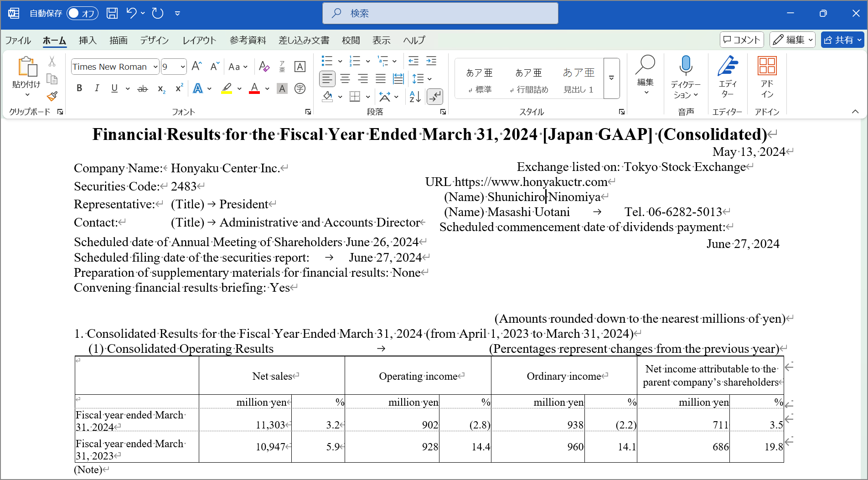The width and height of the screenshot is (868, 480).
Task: Expand the Dictation options arrow
Action: click(696, 95)
